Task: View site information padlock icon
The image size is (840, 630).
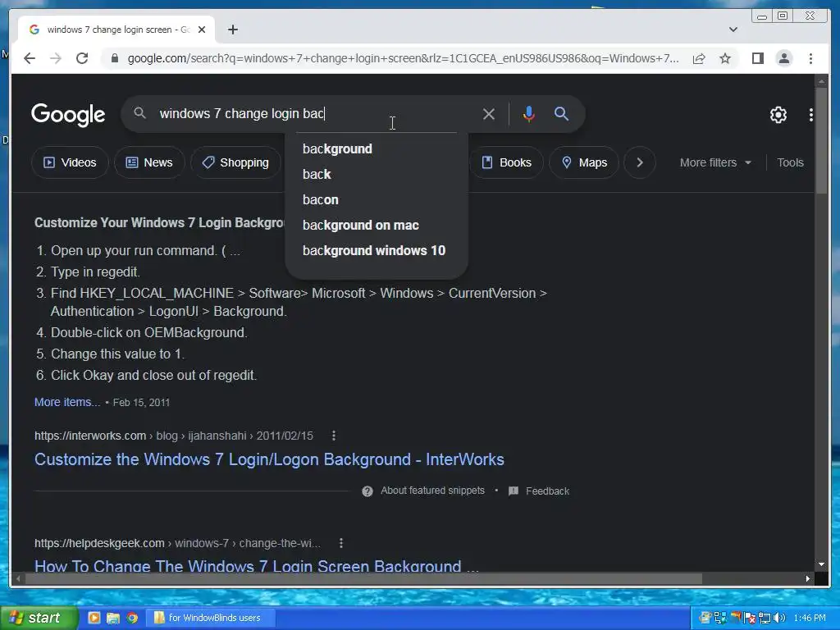Action: click(x=115, y=58)
